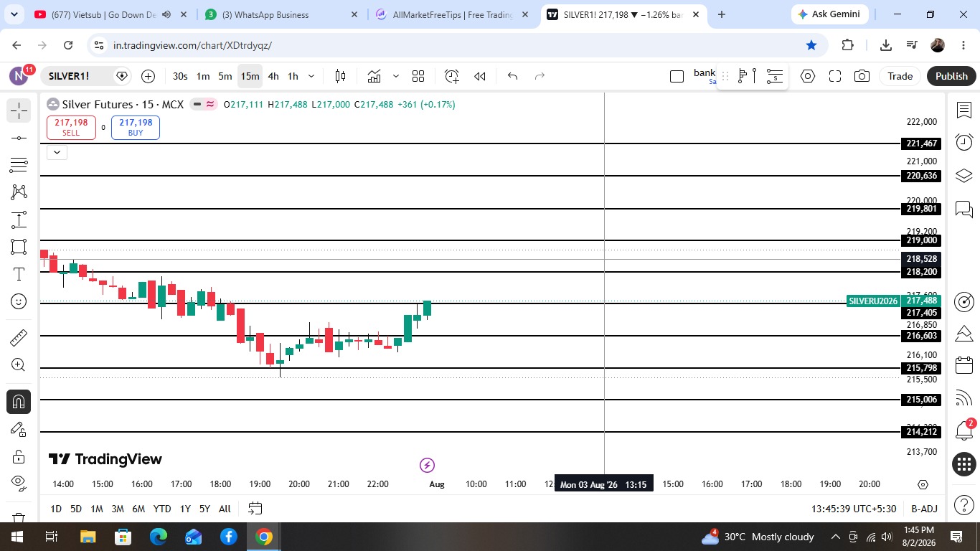Open the browser tab search dropdown

14,14
